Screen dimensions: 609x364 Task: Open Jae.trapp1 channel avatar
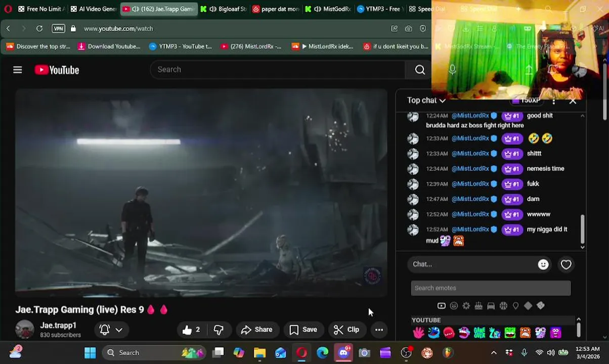click(24, 330)
